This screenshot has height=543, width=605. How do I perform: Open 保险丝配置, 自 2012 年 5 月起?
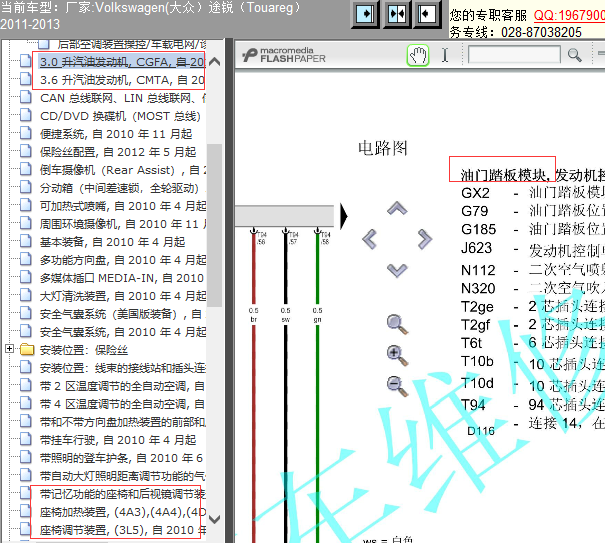118,152
